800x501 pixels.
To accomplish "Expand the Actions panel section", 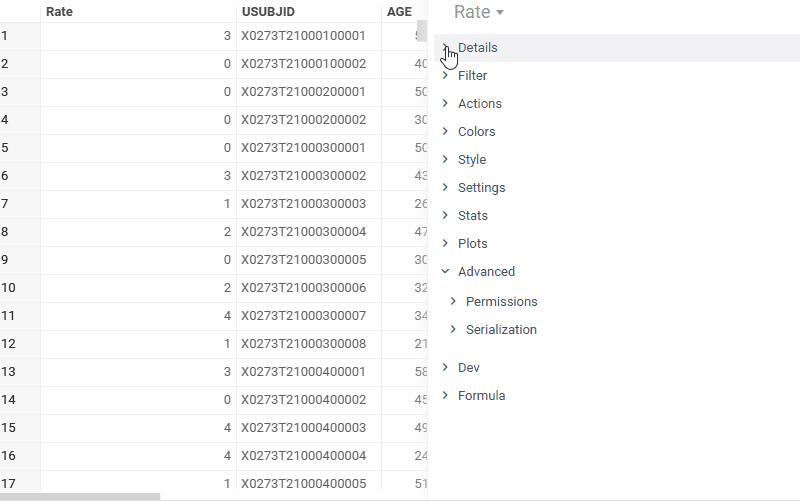I will tap(479, 104).
